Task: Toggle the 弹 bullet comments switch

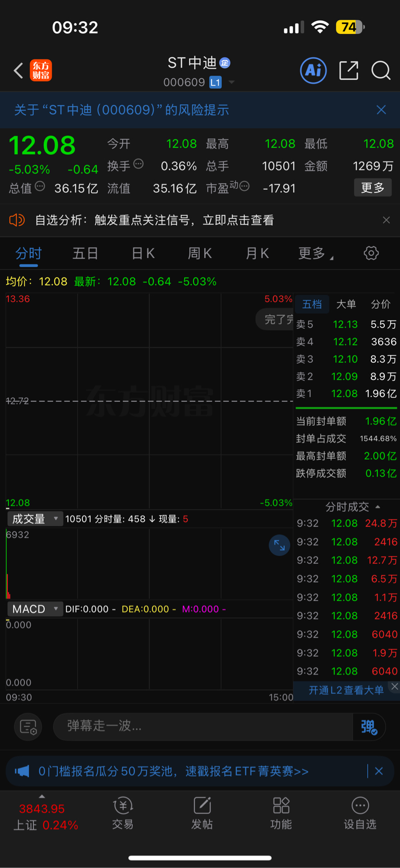Action: (369, 727)
